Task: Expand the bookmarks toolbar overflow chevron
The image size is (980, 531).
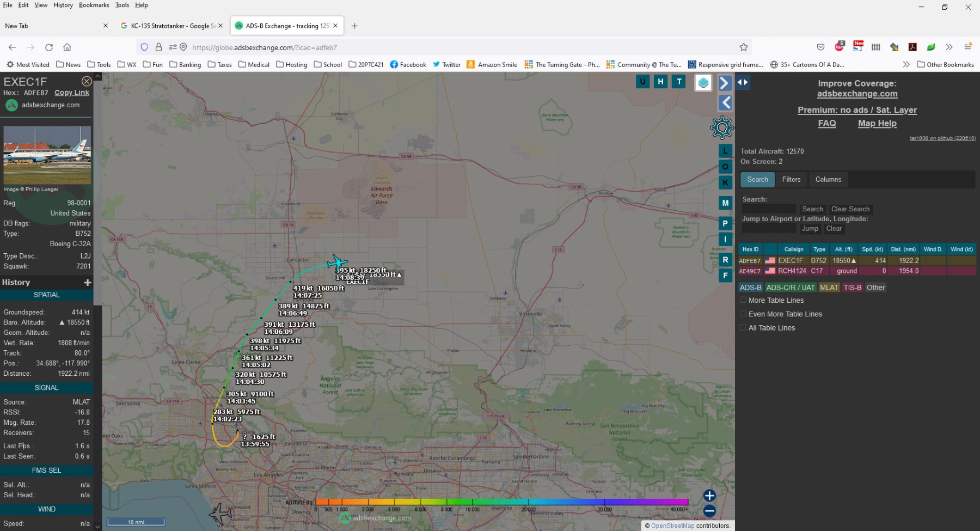Action: (x=906, y=64)
